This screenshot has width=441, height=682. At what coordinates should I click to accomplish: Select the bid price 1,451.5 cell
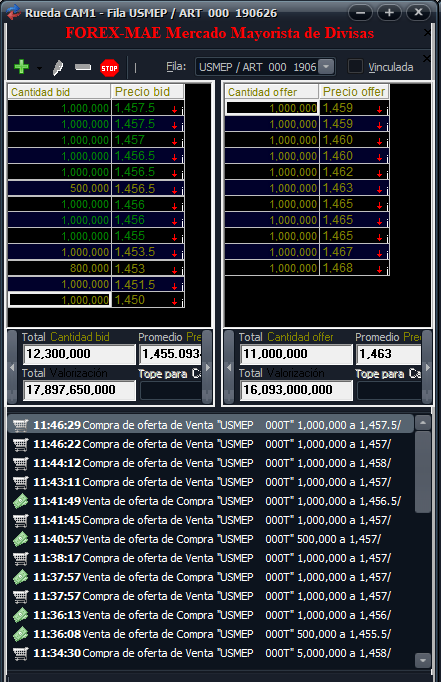pyautogui.click(x=148, y=284)
